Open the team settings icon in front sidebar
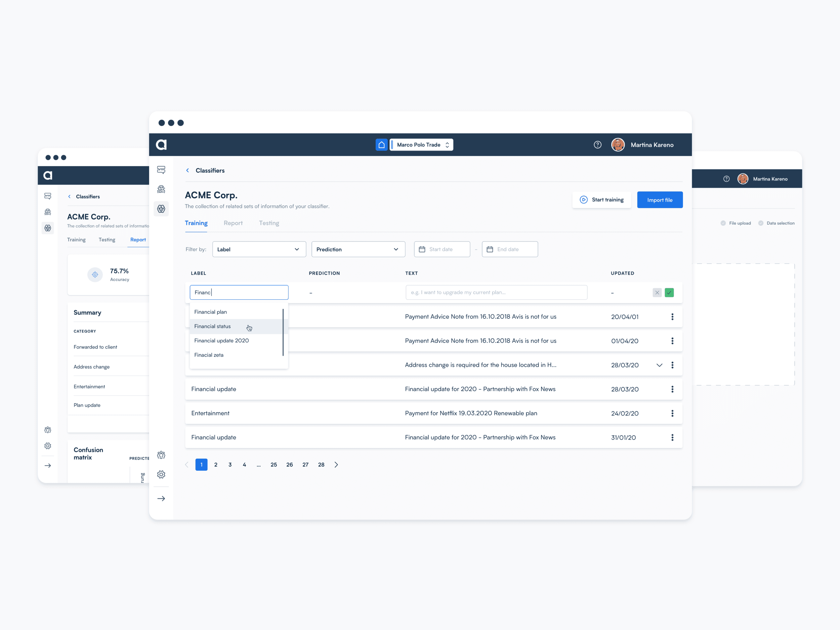 click(x=161, y=455)
